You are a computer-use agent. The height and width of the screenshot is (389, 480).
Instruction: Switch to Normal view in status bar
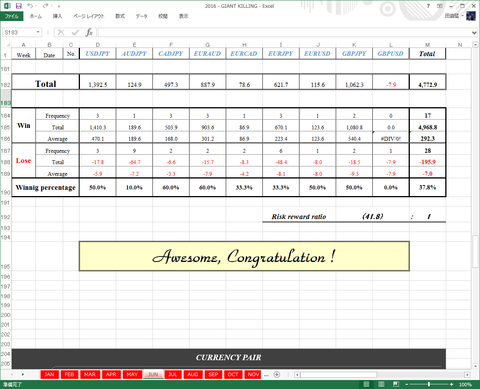pyautogui.click(x=366, y=384)
